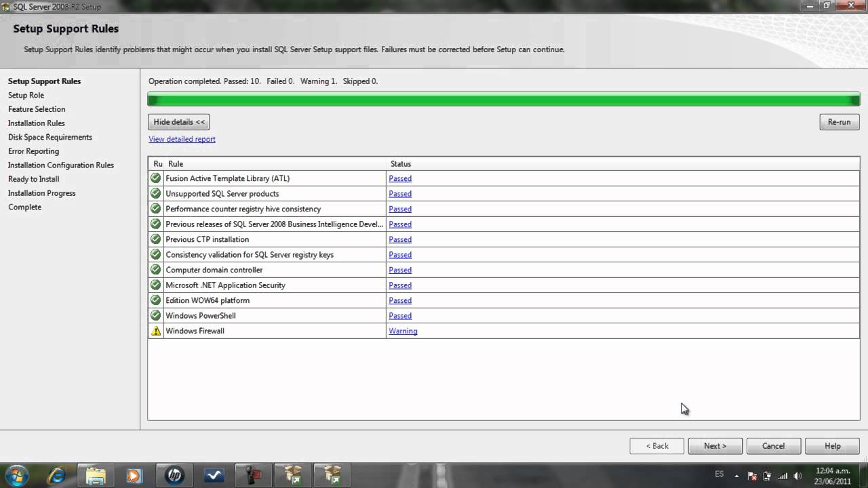
Task: Click green check icon beside Previous CTP installation
Action: pos(156,239)
